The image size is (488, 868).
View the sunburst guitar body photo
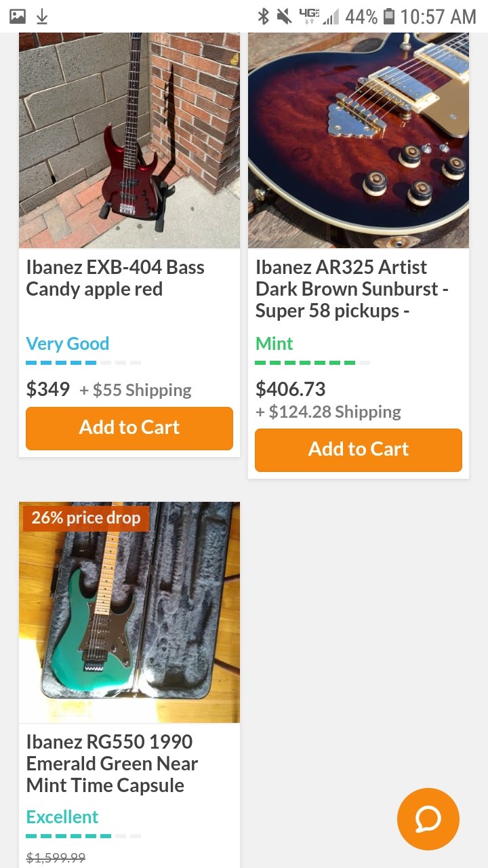tap(359, 140)
